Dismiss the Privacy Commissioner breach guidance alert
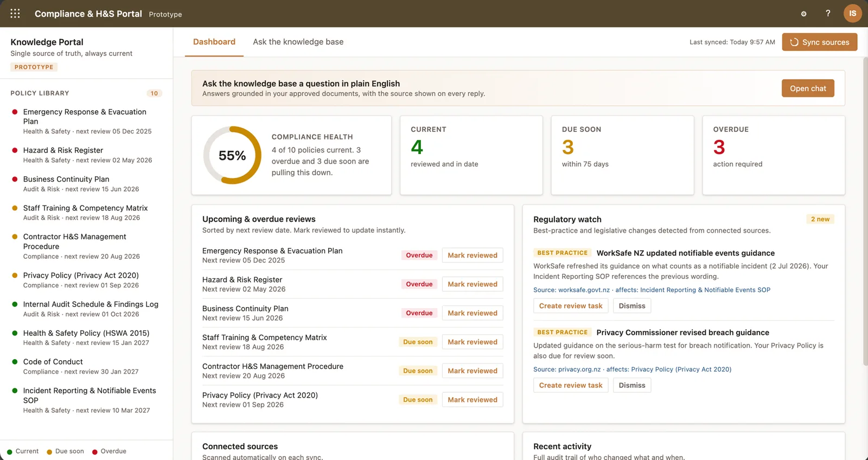868x460 pixels. pyautogui.click(x=632, y=385)
